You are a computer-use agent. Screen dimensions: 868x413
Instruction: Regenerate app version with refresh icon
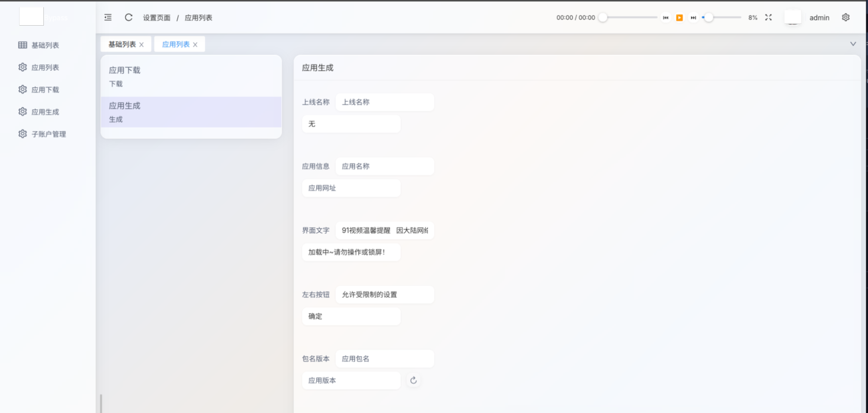(x=413, y=380)
